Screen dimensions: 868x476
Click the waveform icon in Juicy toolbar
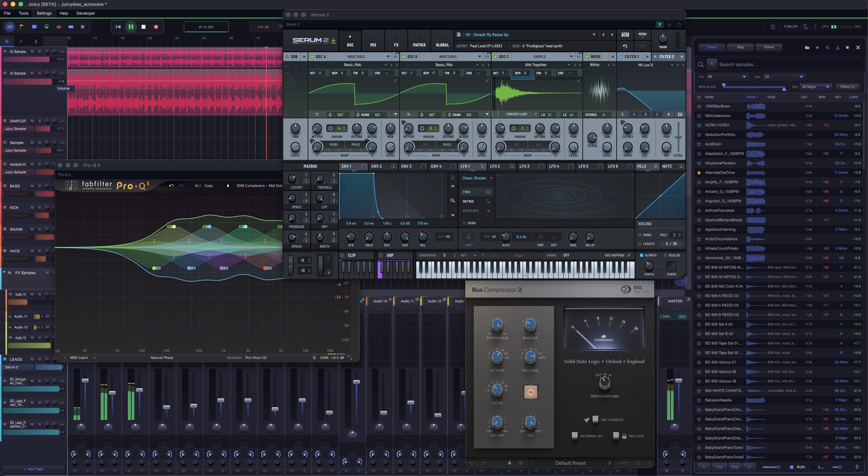point(10,26)
